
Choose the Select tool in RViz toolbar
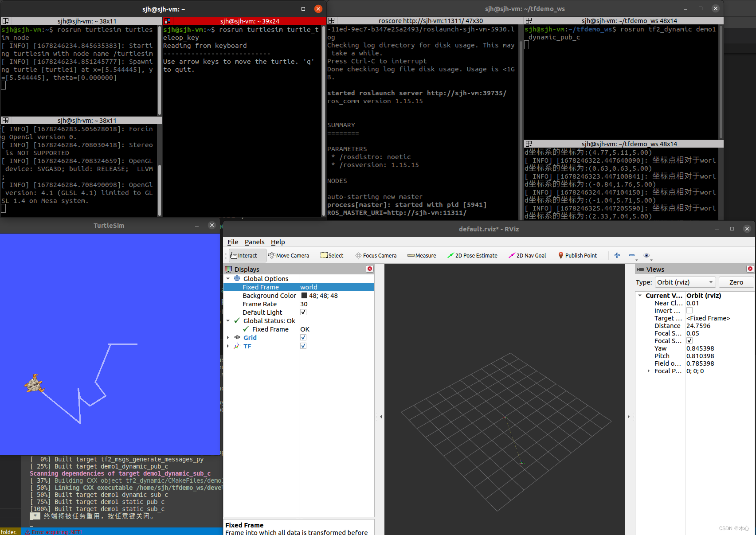[332, 255]
